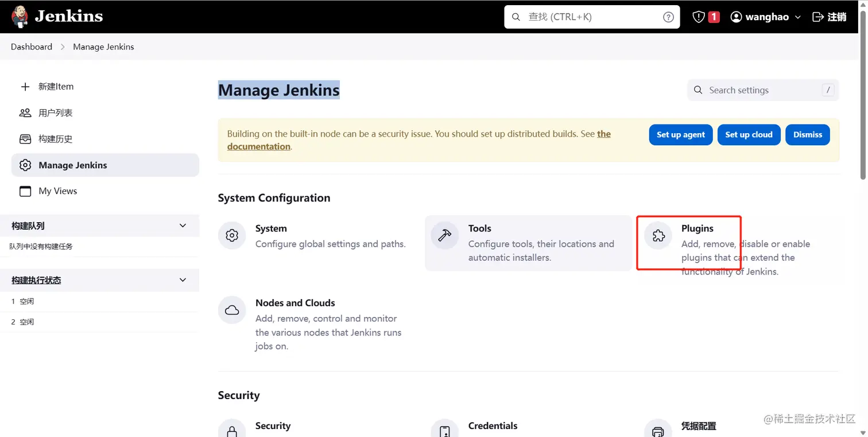Click the wanghao user avatar icon
Viewport: 868px width, 437px height.
pyautogui.click(x=736, y=17)
